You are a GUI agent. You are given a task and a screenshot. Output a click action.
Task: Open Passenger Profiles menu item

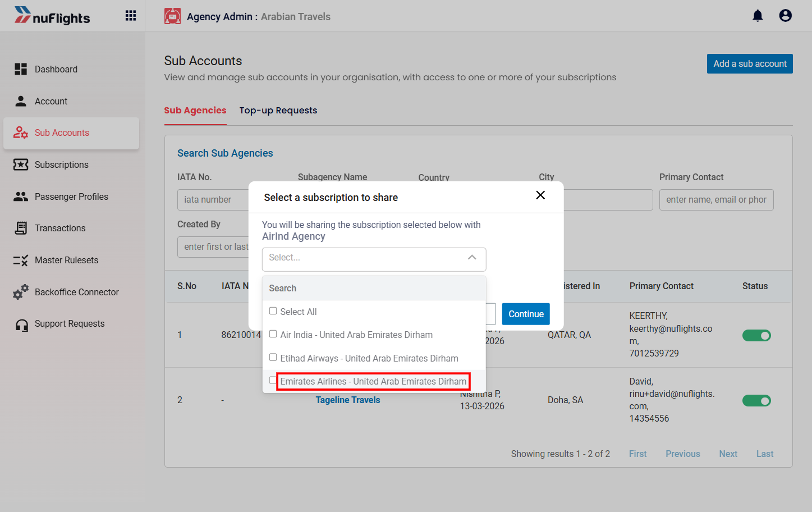(71, 196)
